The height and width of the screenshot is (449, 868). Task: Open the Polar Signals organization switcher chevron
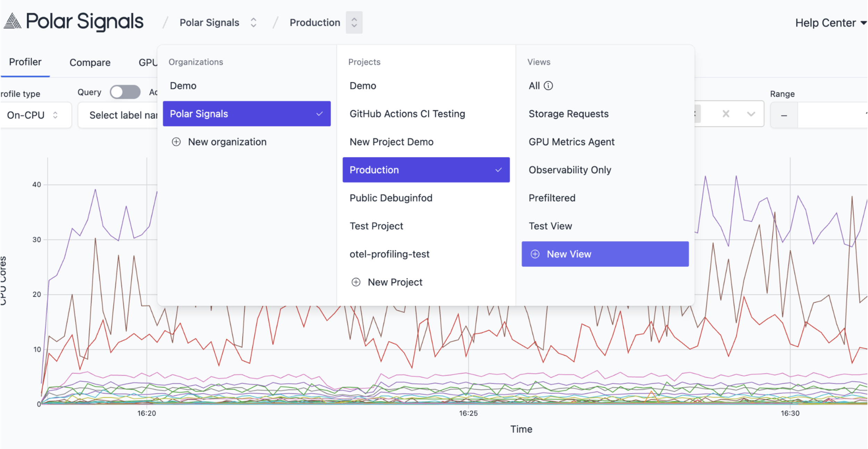(253, 23)
